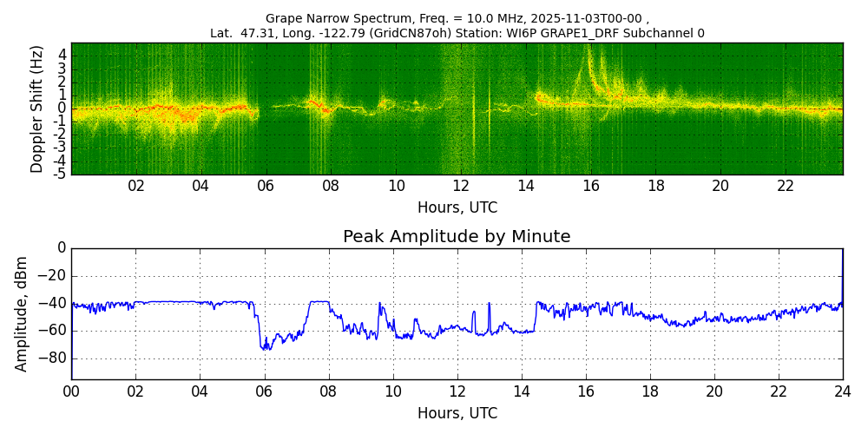
Task: Select the 12 hour tick below the spectrogram
Action: (x=461, y=187)
